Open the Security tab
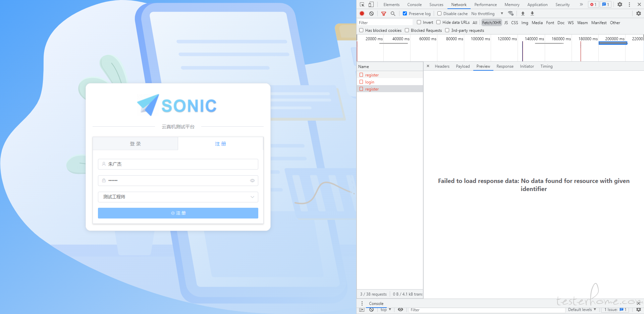 562,5
